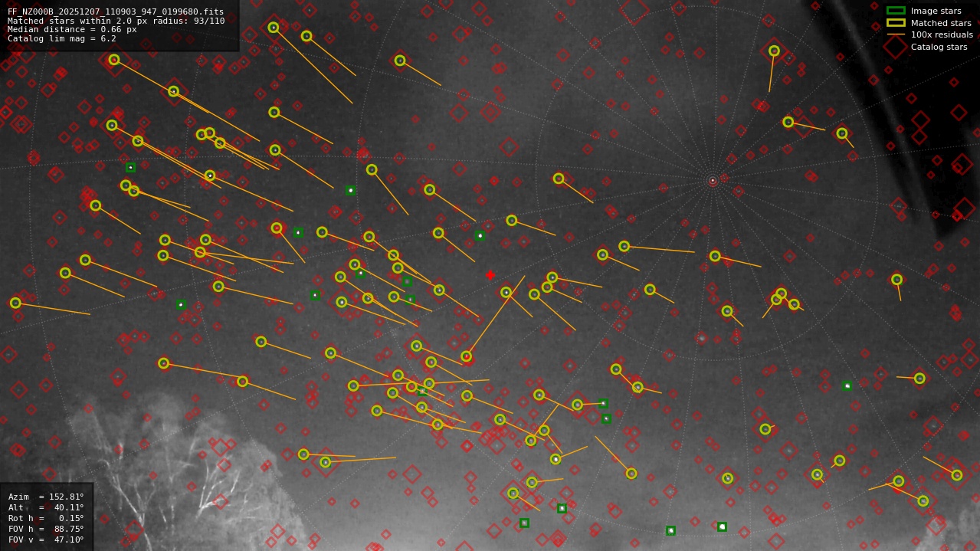Click the yellow Matched stars legend square
Screen dimensions: 980x551
point(896,23)
